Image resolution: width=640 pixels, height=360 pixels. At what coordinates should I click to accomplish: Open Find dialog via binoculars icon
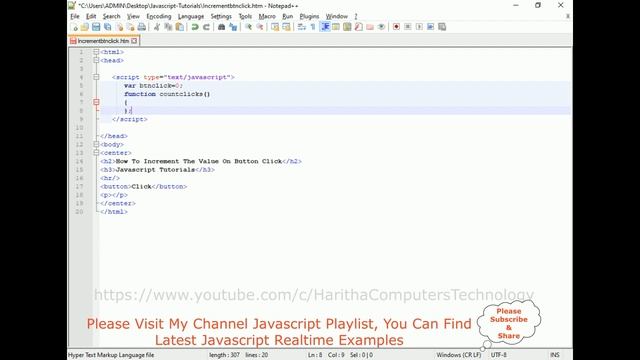(221, 27)
